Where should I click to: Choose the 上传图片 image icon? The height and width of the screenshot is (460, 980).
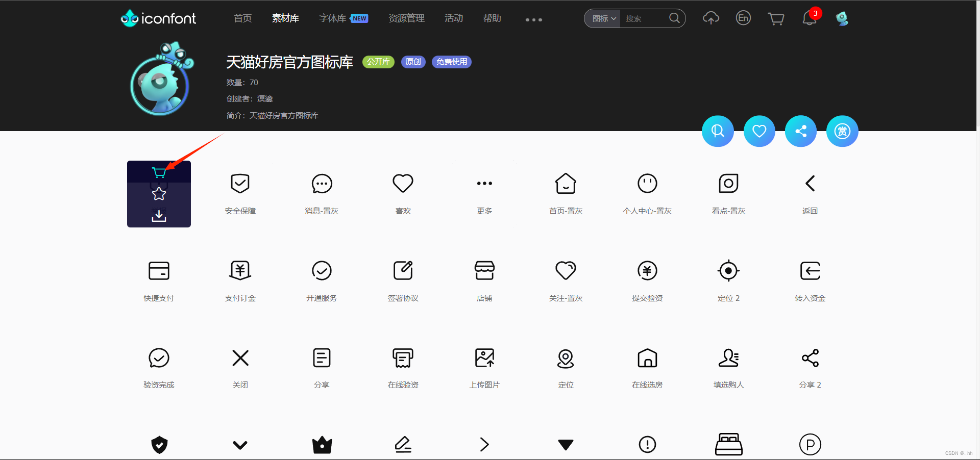[484, 358]
